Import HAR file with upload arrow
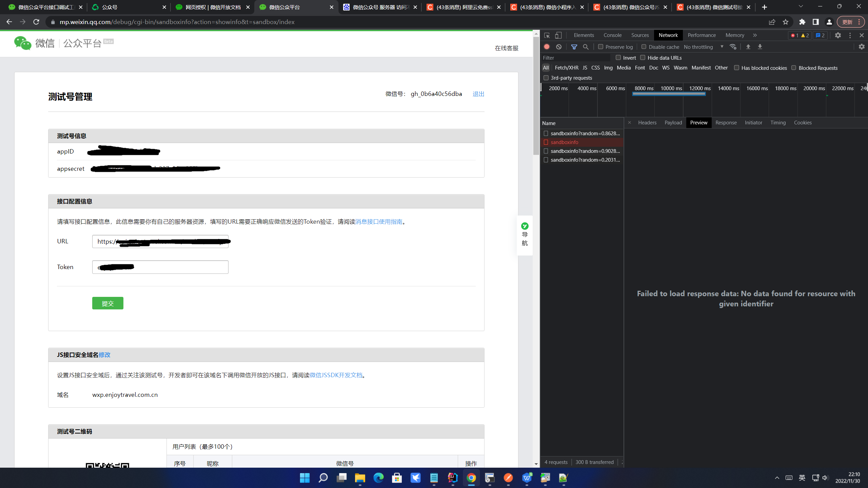This screenshot has height=488, width=868. click(748, 47)
